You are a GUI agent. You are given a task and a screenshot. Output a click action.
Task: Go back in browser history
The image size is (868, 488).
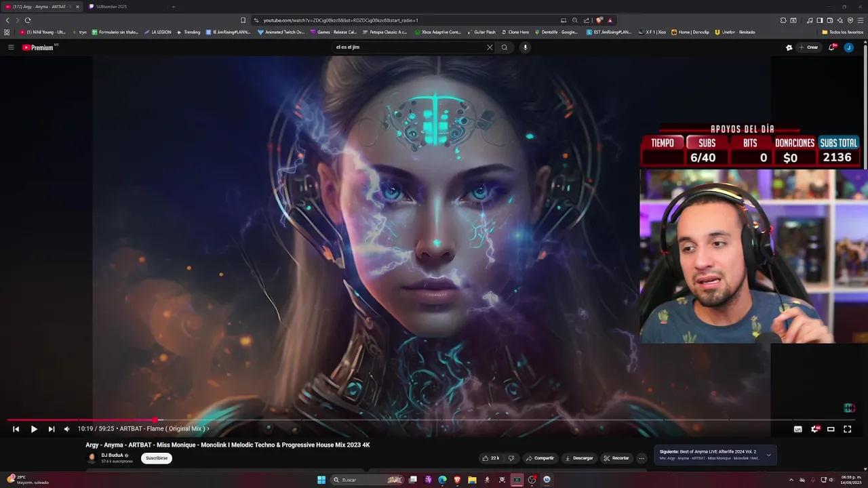click(7, 20)
